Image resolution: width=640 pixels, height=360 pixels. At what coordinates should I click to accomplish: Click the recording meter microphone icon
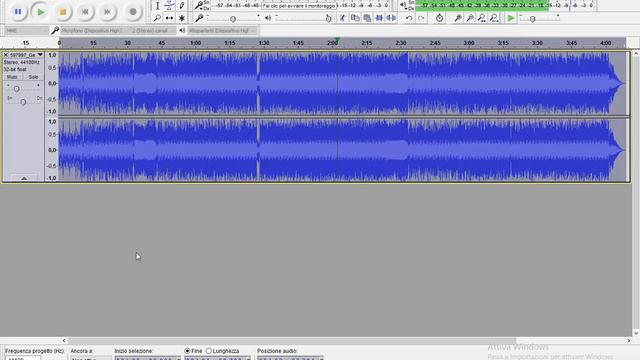[199, 6]
